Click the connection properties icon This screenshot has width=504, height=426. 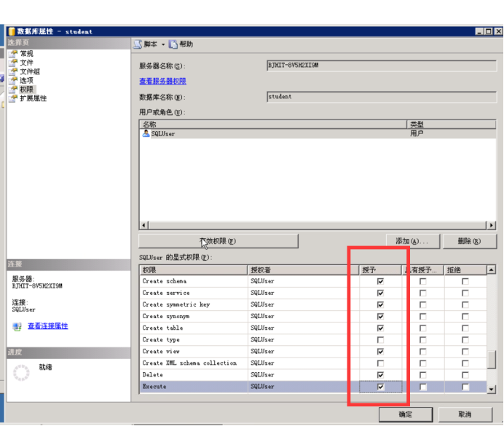pyautogui.click(x=17, y=326)
